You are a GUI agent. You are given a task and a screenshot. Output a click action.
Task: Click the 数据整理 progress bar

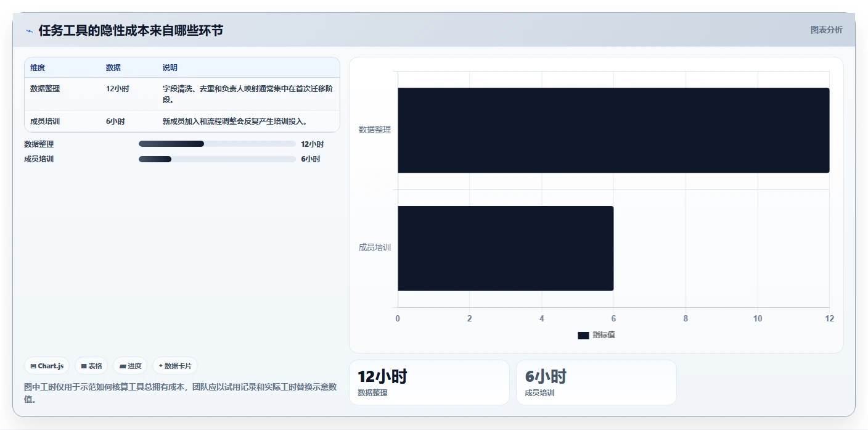217,144
